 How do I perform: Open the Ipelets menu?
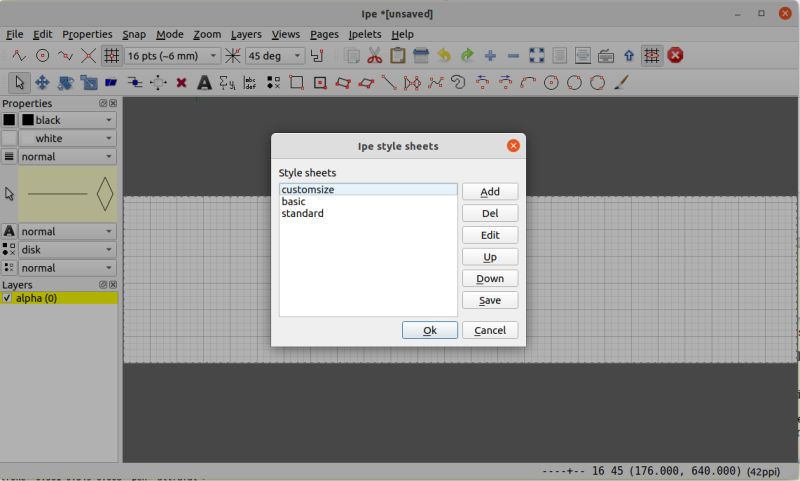coord(365,34)
